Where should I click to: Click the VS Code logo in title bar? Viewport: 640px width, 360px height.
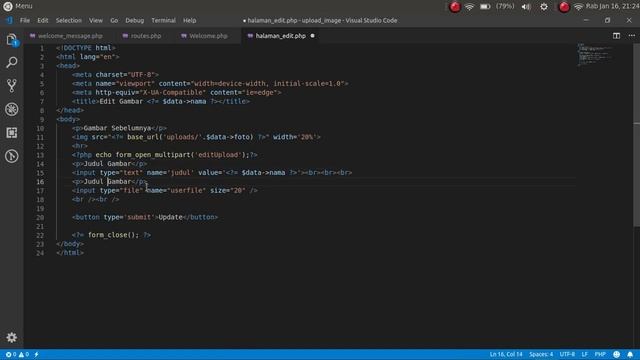coord(9,20)
